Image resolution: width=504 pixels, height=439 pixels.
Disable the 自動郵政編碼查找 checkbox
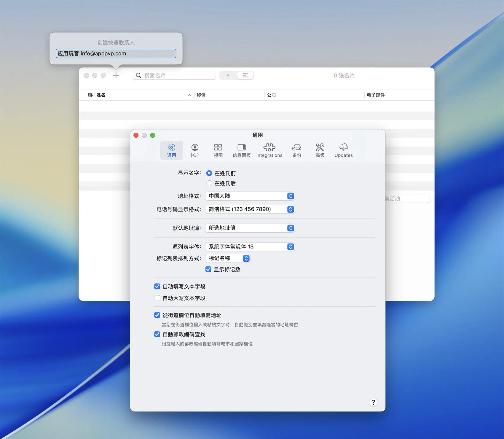[157, 334]
